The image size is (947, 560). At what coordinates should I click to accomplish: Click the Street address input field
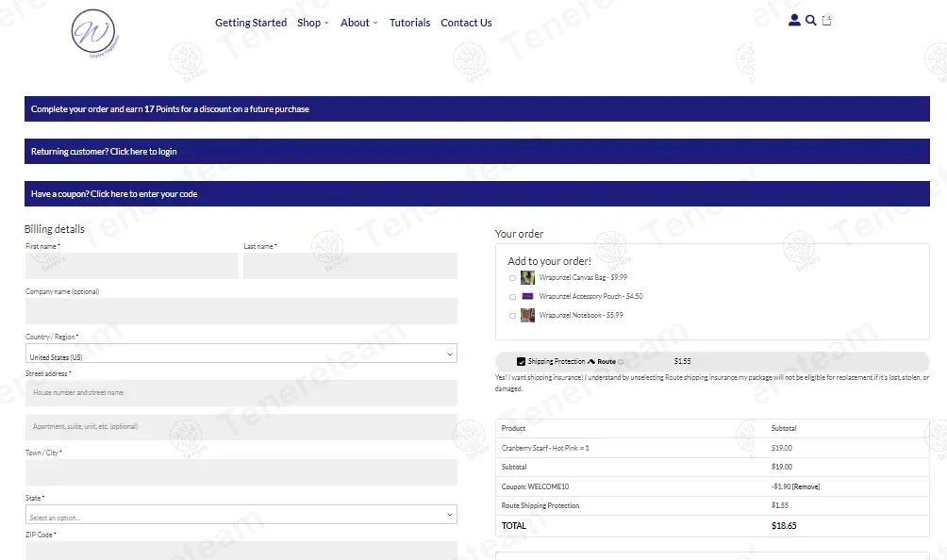click(x=241, y=393)
